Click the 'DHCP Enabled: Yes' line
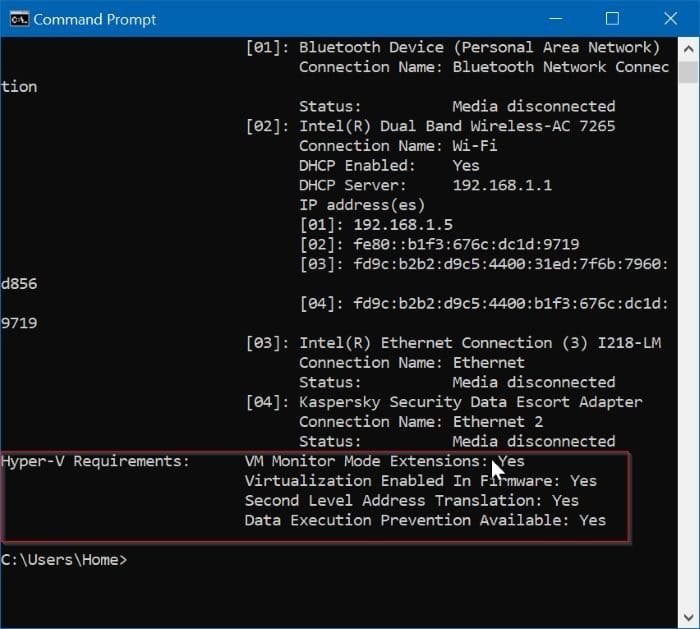700x629 pixels. pyautogui.click(x=389, y=165)
